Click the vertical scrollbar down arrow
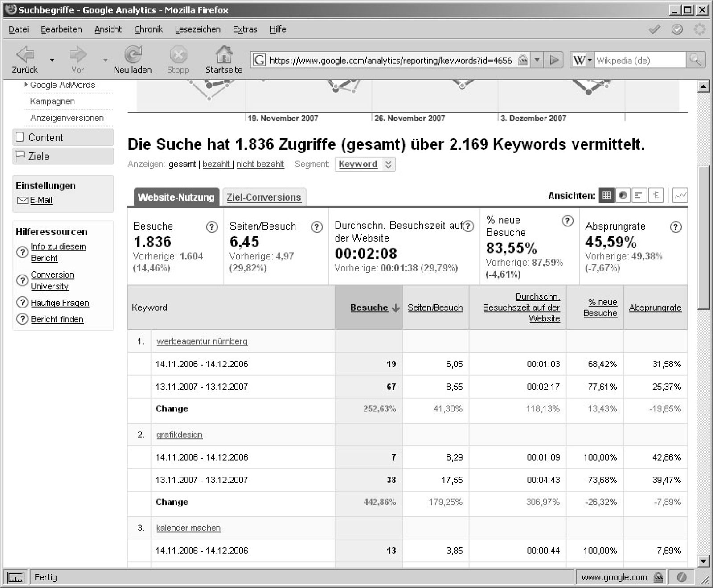 click(x=703, y=561)
